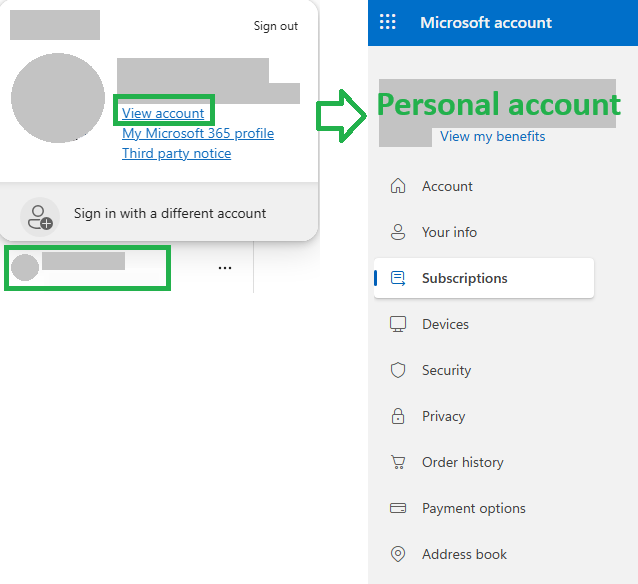Click the add-account person icon
Image resolution: width=638 pixels, height=584 pixels.
coord(40,217)
